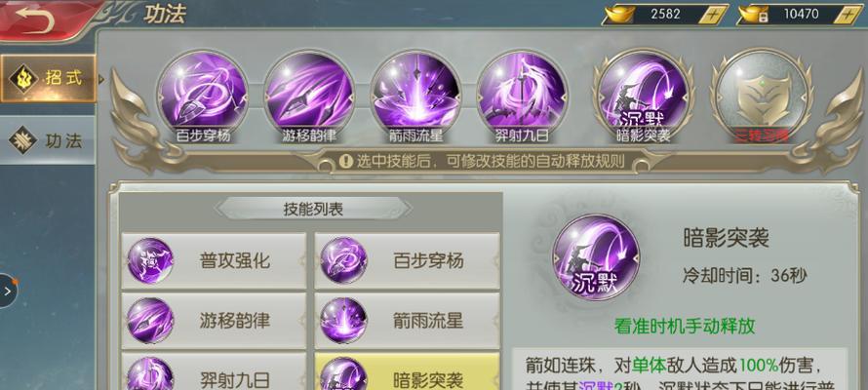Choose 普攻强化 from skill list
This screenshot has height=390, width=868.
tap(214, 260)
